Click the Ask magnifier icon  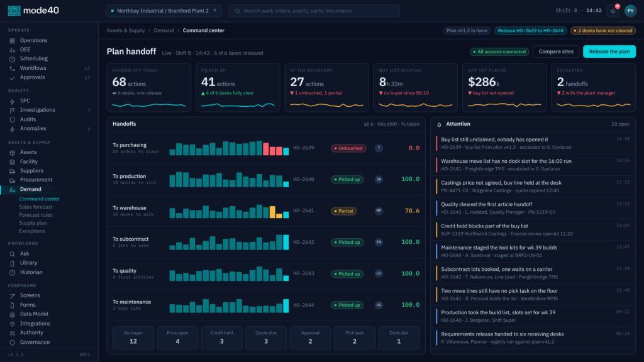click(x=13, y=254)
